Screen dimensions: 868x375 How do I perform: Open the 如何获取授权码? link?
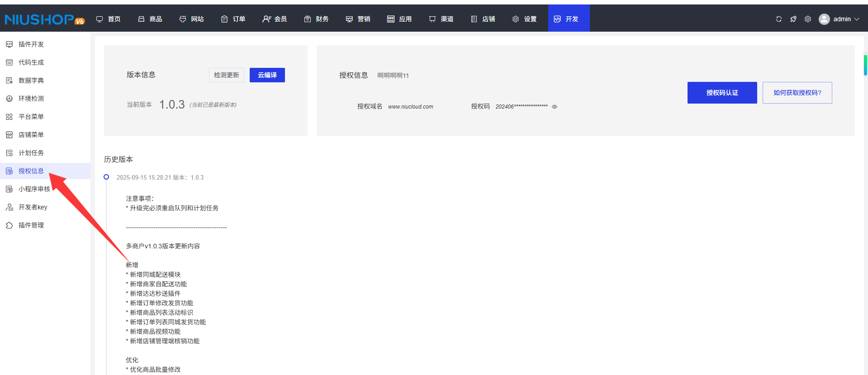[797, 93]
